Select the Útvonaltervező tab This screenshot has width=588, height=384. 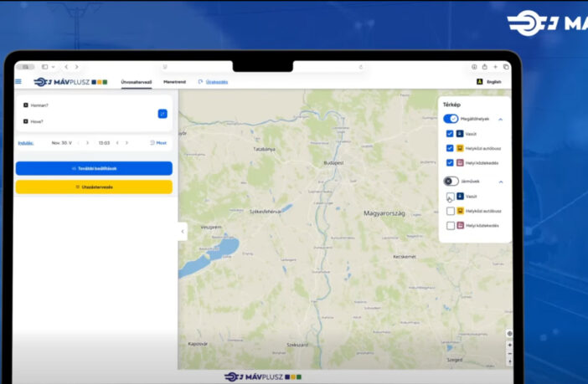tap(137, 82)
